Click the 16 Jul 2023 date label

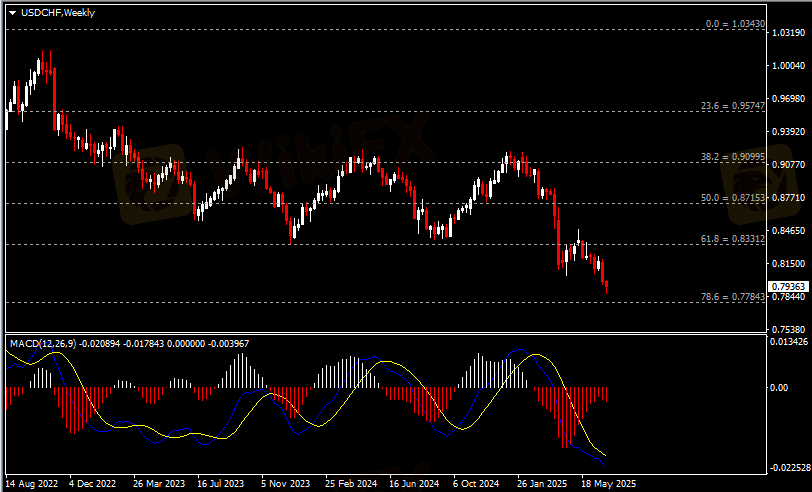(x=220, y=484)
